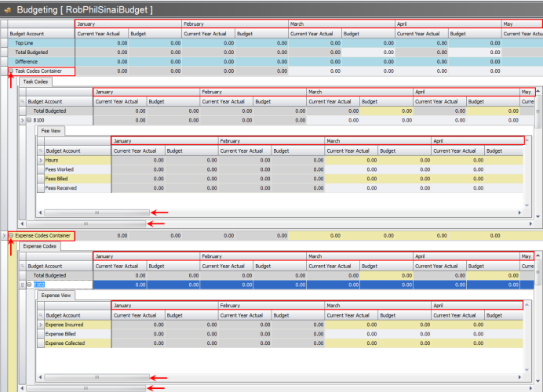Open the Expense View tab
The image size is (543, 392).
pyautogui.click(x=56, y=296)
